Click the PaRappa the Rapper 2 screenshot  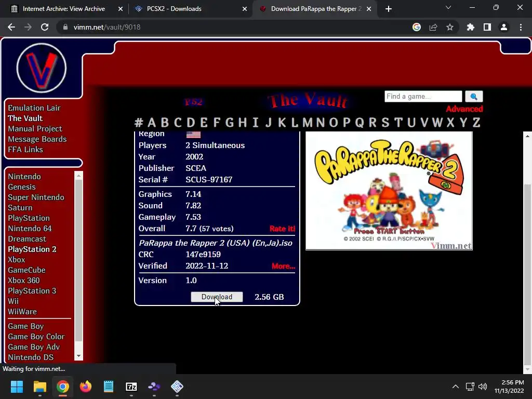pos(389,191)
